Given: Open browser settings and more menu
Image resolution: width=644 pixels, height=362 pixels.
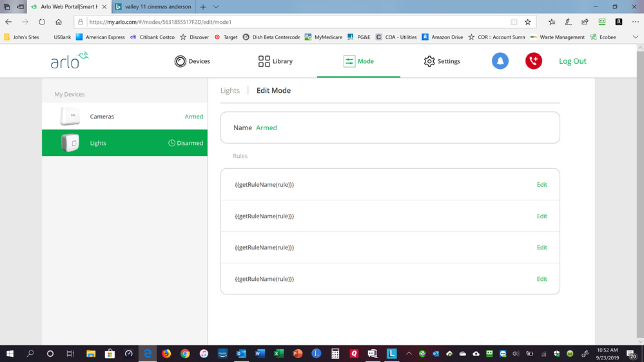Looking at the screenshot, I should pyautogui.click(x=636, y=22).
